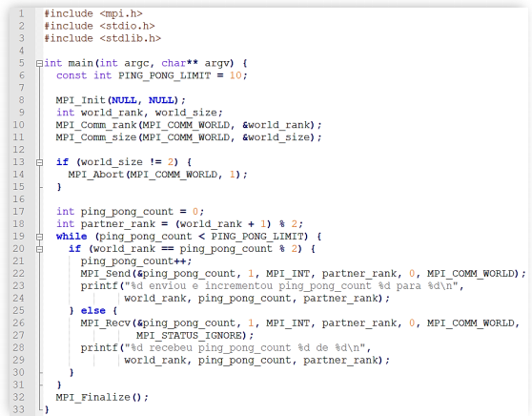
Task: Click the 'main' function name
Action: 81,63
